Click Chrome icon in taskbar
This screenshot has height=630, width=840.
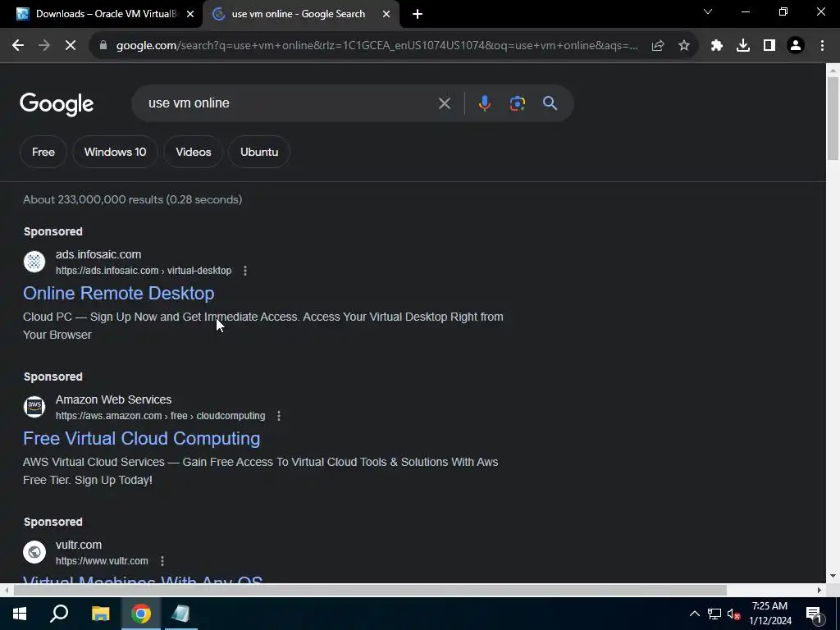pos(141,614)
